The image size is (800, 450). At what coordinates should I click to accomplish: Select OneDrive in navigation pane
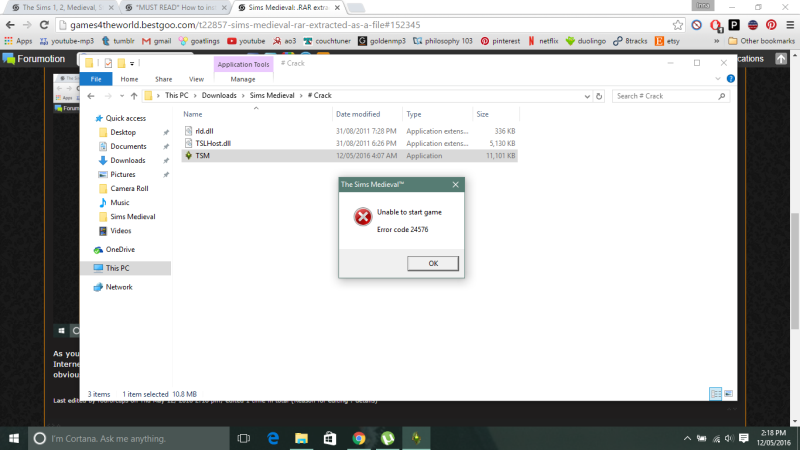120,249
